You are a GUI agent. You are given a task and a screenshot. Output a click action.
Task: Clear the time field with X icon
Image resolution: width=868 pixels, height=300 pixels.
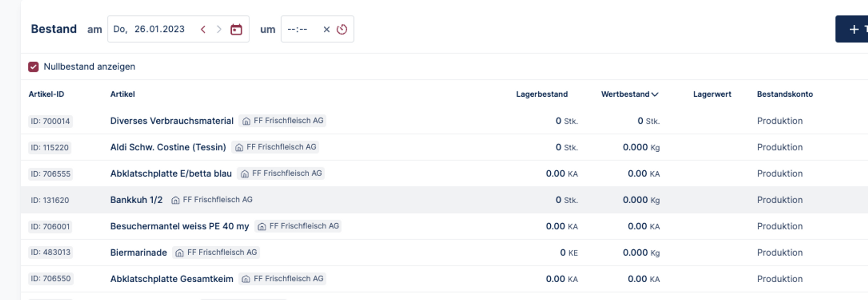coord(326,29)
